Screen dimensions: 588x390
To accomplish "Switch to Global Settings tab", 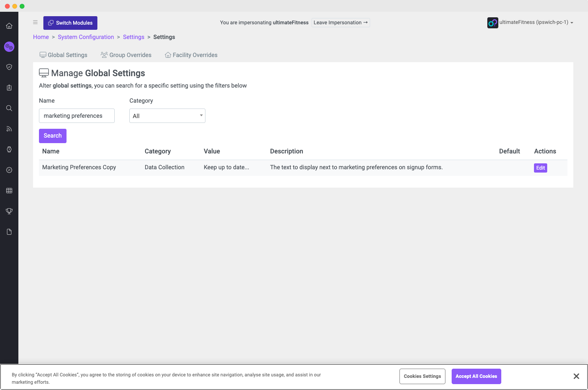I will (63, 55).
